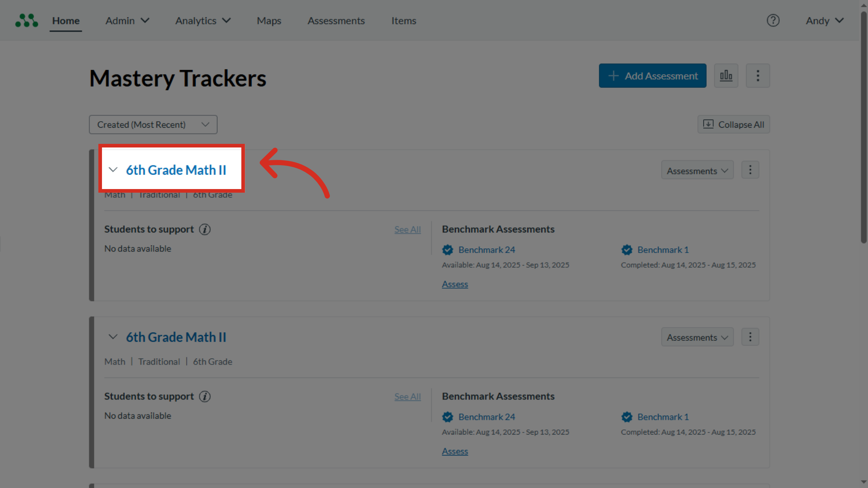868x488 pixels.
Task: Collapse the second 6th Grade Math II tracker
Action: pyautogui.click(x=113, y=337)
